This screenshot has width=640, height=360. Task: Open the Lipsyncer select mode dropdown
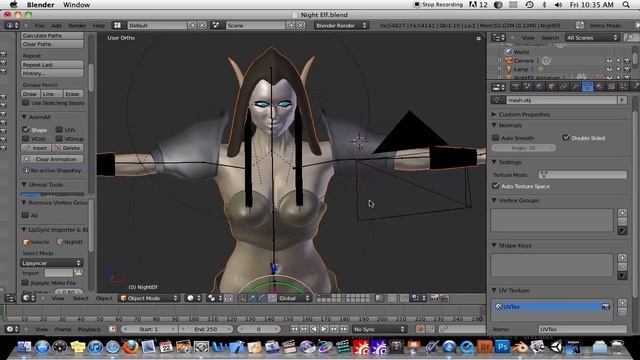[x=52, y=263]
